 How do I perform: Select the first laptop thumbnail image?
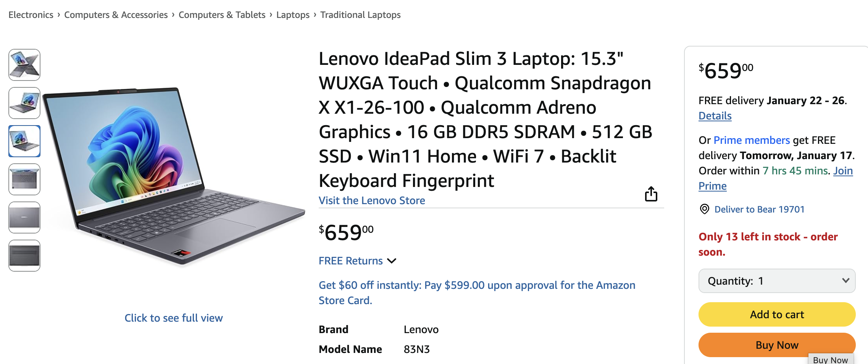(24, 65)
